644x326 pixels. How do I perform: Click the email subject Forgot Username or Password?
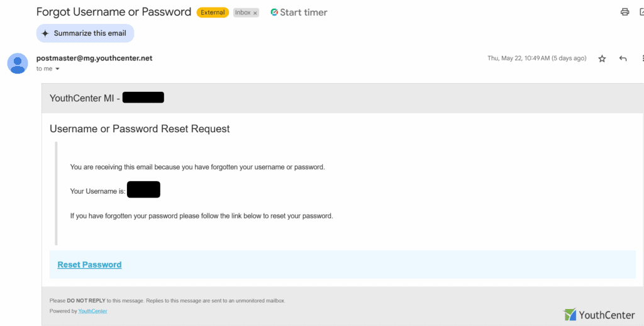[x=114, y=12]
